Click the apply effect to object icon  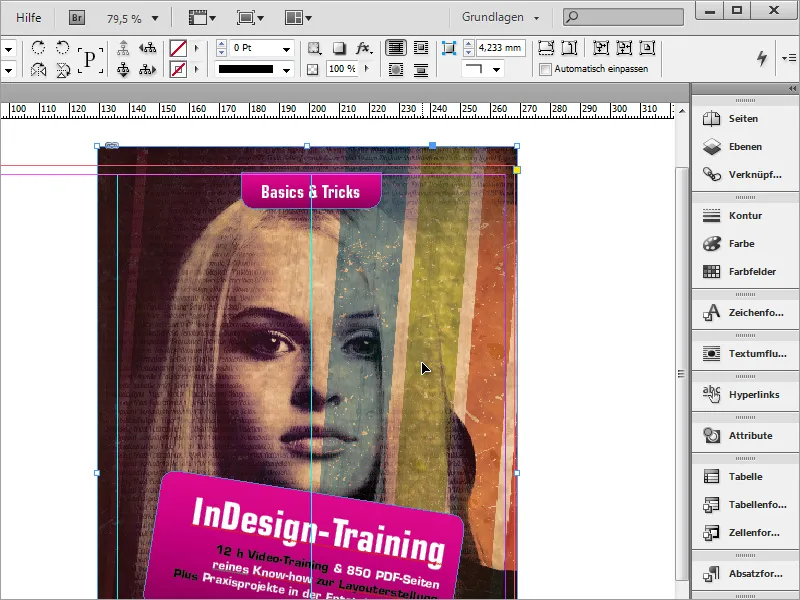click(314, 48)
